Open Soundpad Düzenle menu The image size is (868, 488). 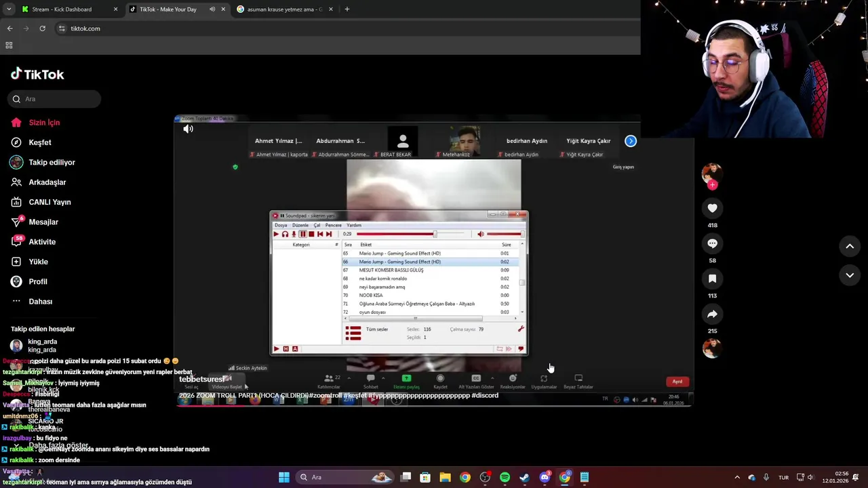point(300,225)
